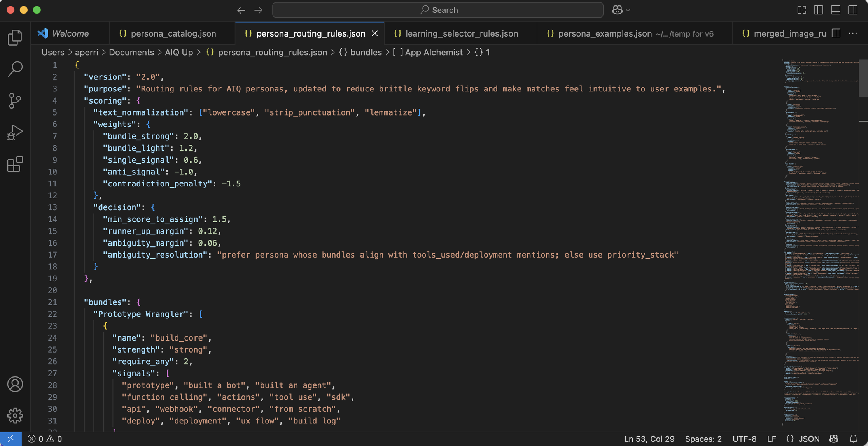Image resolution: width=868 pixels, height=446 pixels.
Task: Open the Accounts menu icon
Action: [15, 384]
